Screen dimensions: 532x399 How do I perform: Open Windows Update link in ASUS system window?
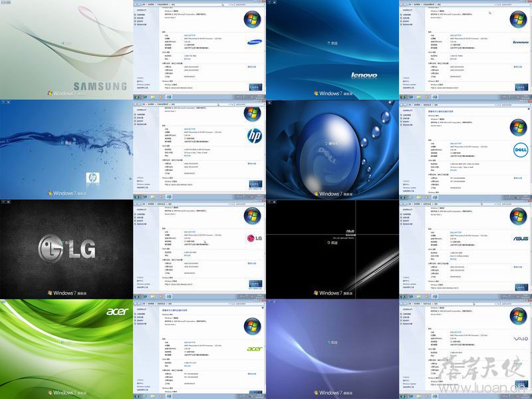click(409, 284)
